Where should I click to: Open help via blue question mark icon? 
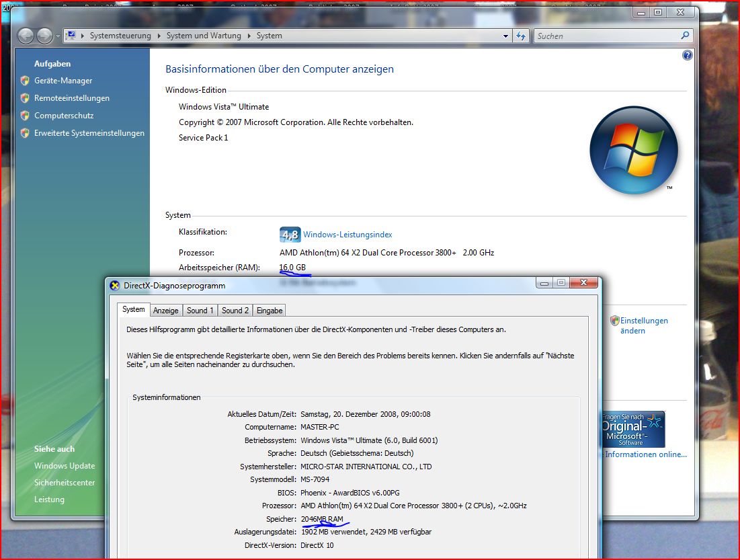coord(687,55)
